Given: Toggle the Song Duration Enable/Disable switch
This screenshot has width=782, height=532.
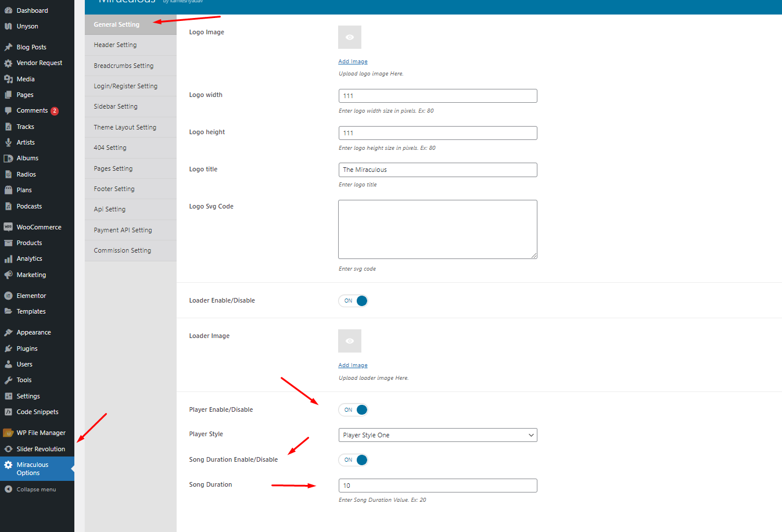Looking at the screenshot, I should point(353,460).
